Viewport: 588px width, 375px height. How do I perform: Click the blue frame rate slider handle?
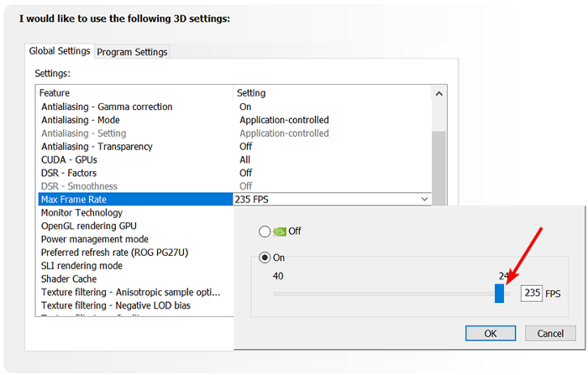[499, 293]
